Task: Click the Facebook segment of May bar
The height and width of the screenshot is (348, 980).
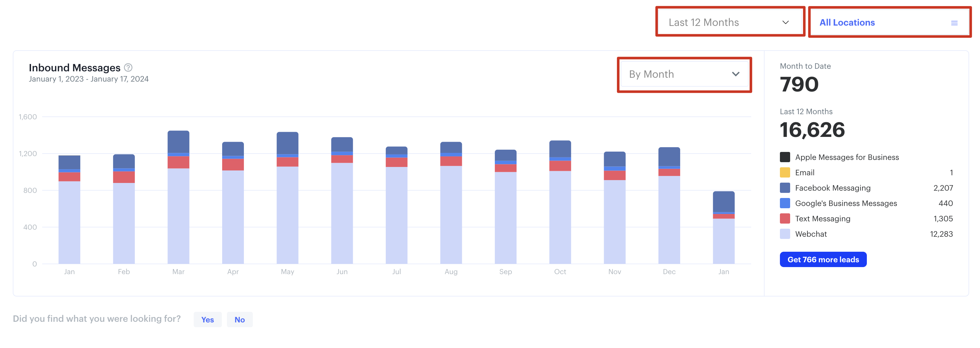Action: click(287, 143)
